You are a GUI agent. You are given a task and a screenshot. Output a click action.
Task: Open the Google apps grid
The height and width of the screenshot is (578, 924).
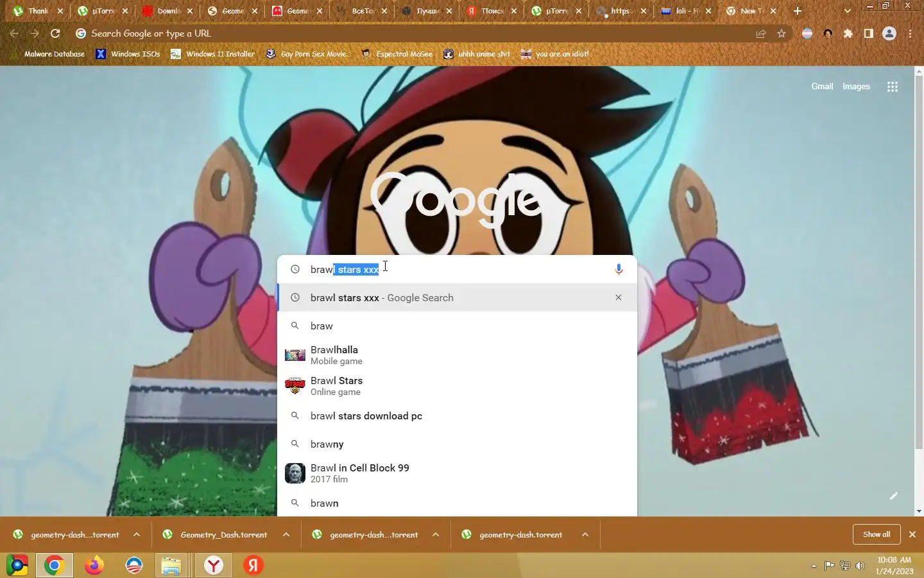pyautogui.click(x=892, y=87)
